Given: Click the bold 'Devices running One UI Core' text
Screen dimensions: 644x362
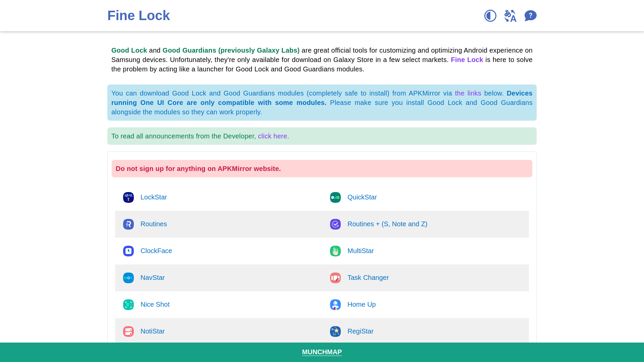Looking at the screenshot, I should click(322, 98).
